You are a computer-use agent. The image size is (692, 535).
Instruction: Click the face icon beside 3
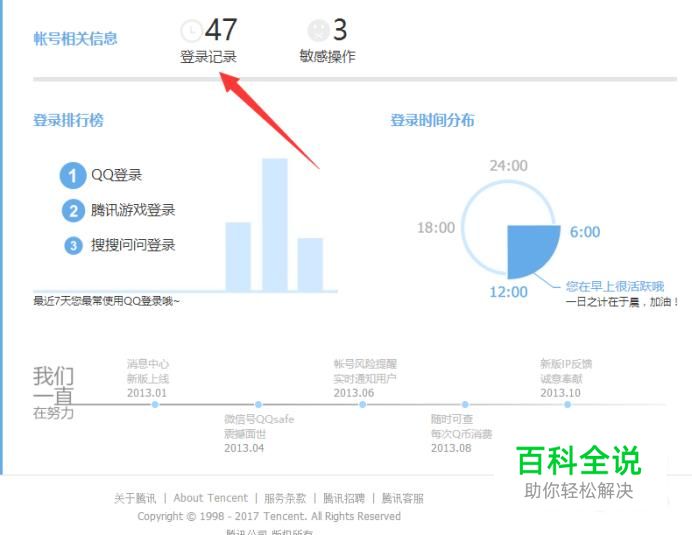coord(318,30)
